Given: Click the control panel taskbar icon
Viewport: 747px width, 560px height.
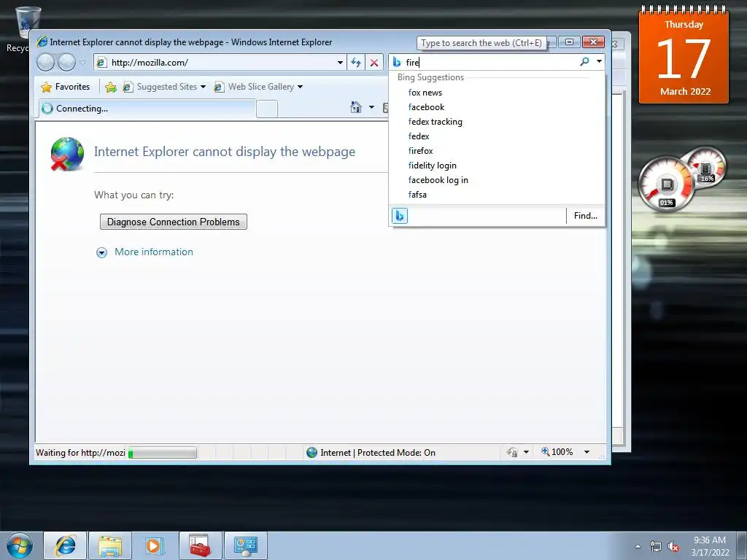Looking at the screenshot, I should pyautogui.click(x=245, y=545).
